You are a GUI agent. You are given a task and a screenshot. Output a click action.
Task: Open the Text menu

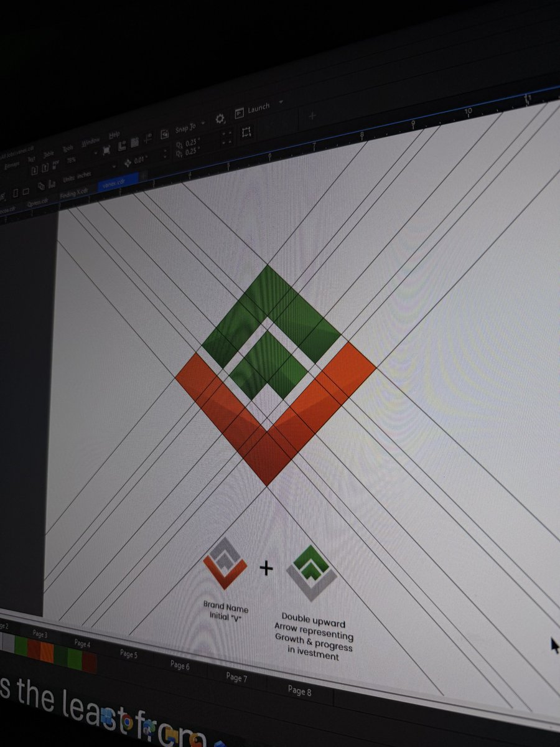[31, 159]
